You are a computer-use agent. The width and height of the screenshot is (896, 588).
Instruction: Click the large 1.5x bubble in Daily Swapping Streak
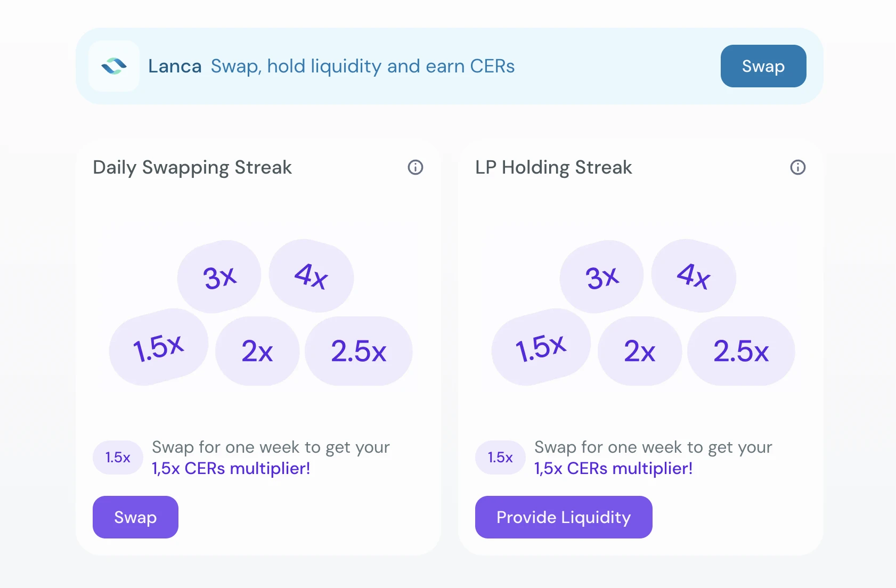(x=158, y=348)
